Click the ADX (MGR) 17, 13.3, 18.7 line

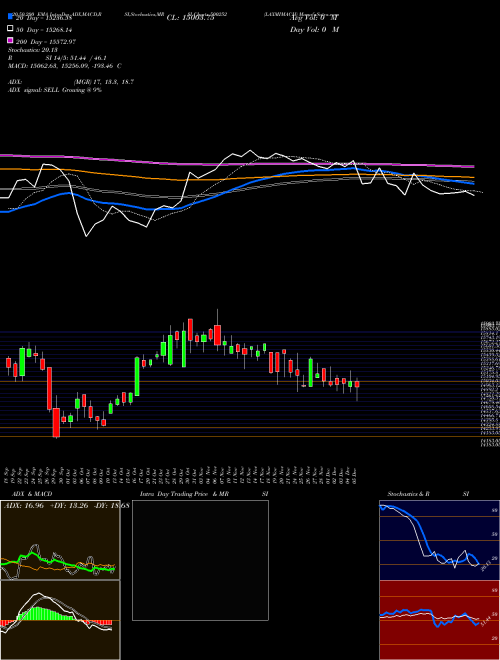[71, 82]
